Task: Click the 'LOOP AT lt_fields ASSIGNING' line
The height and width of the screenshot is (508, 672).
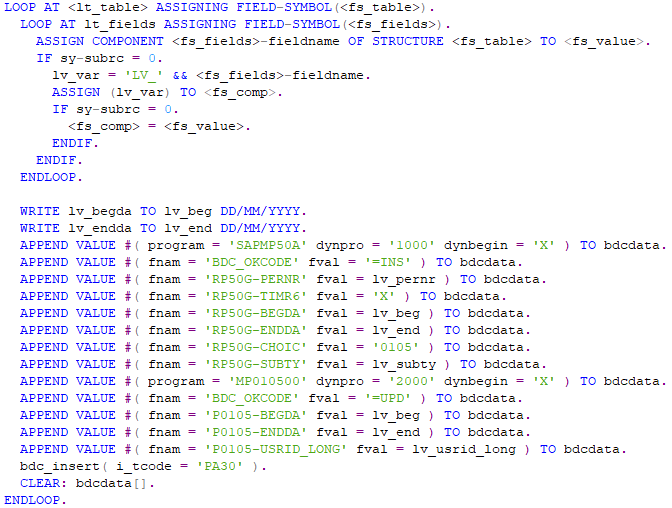Action: pyautogui.click(x=235, y=24)
